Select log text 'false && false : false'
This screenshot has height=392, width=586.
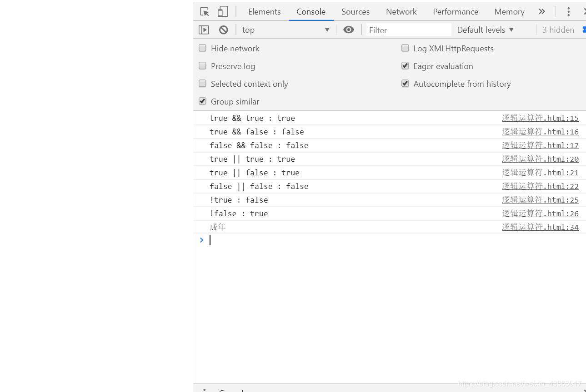(x=259, y=145)
